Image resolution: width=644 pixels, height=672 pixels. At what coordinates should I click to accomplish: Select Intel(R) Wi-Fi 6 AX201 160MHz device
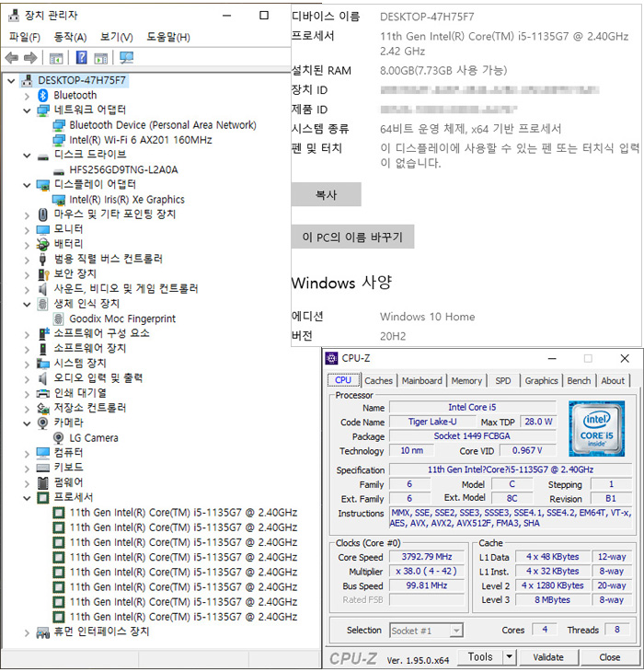coord(141,140)
